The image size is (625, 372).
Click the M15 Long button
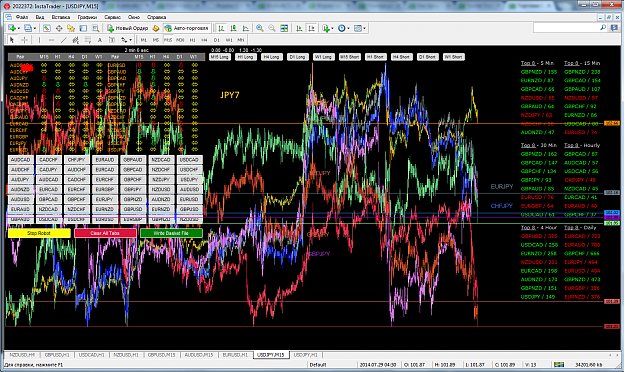[x=220, y=57]
